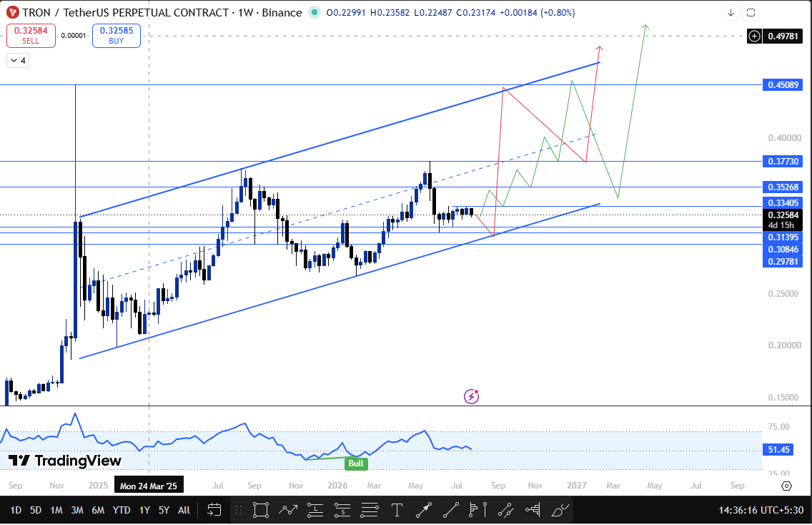Select the Long Position tool

coord(315,510)
